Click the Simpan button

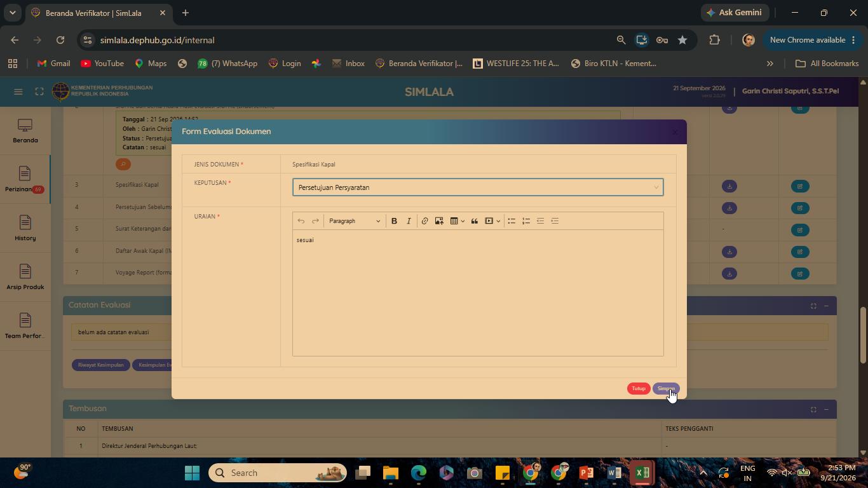666,388
